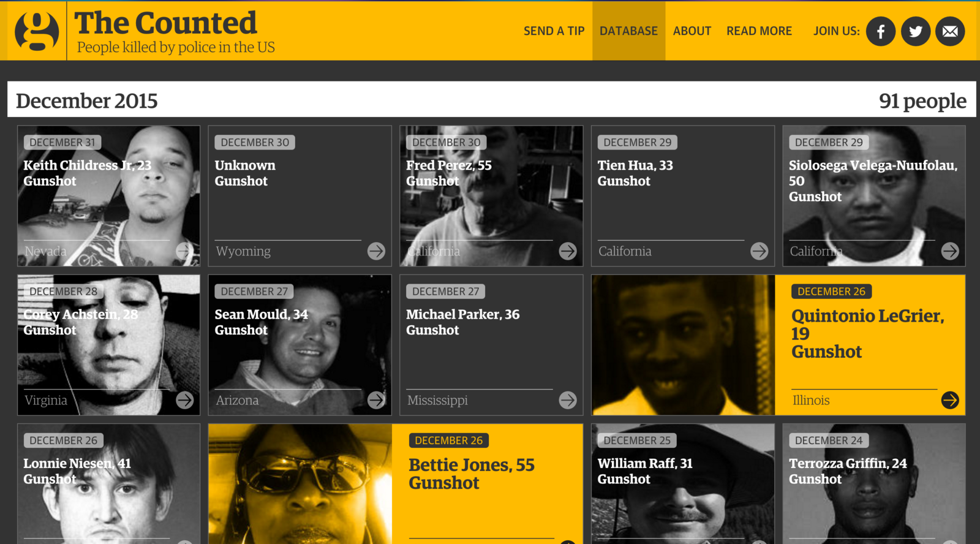
Task: Click the Guardian logo icon
Action: (x=37, y=31)
